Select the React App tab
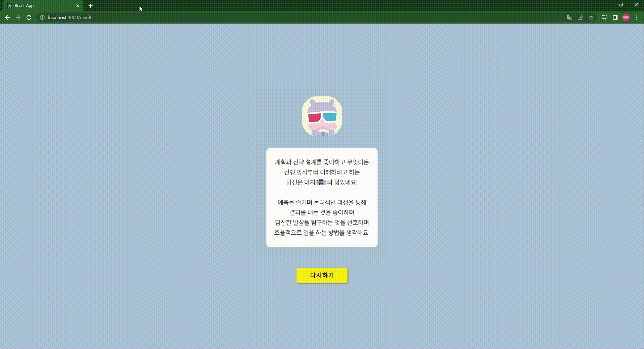644x349 pixels. coord(43,6)
